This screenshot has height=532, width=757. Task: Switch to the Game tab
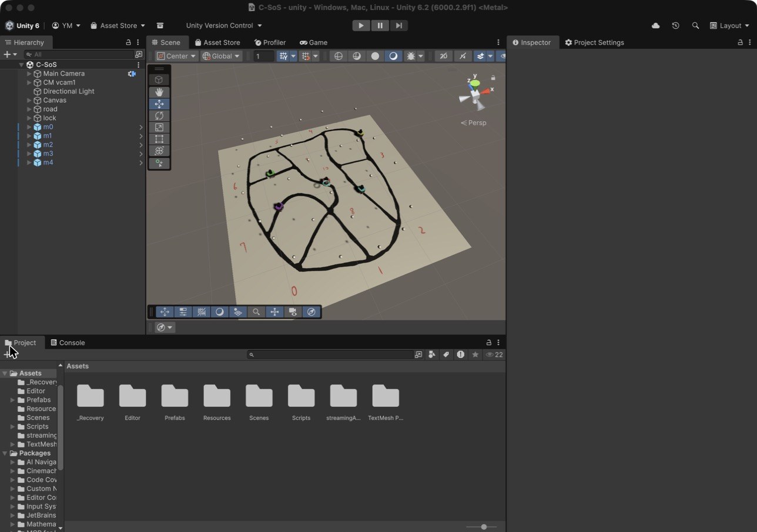coord(313,42)
